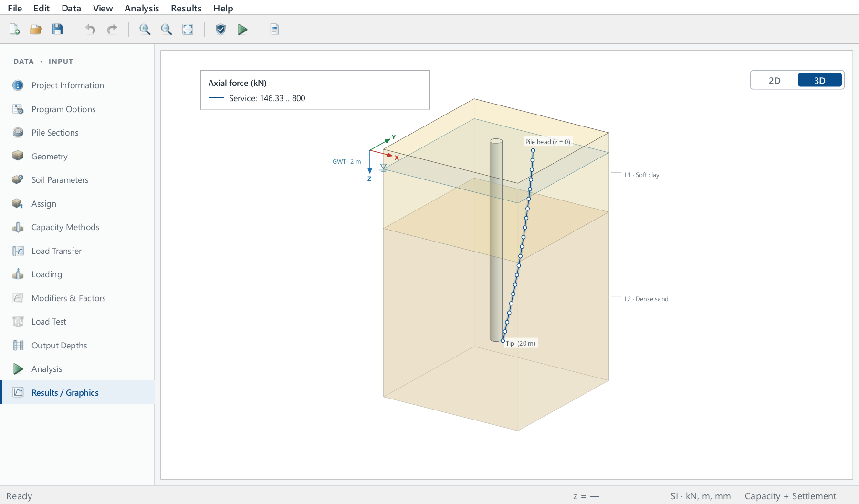Select Assign in the sidebar
859x504 pixels.
click(77, 204)
